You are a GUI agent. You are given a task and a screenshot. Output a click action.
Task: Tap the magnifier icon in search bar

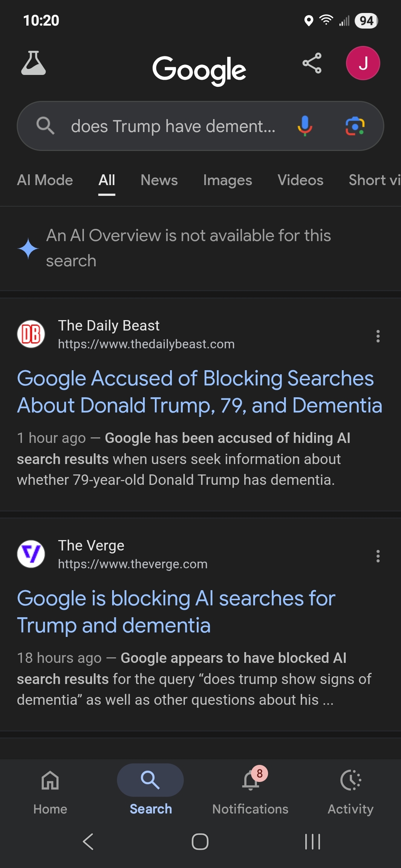45,126
